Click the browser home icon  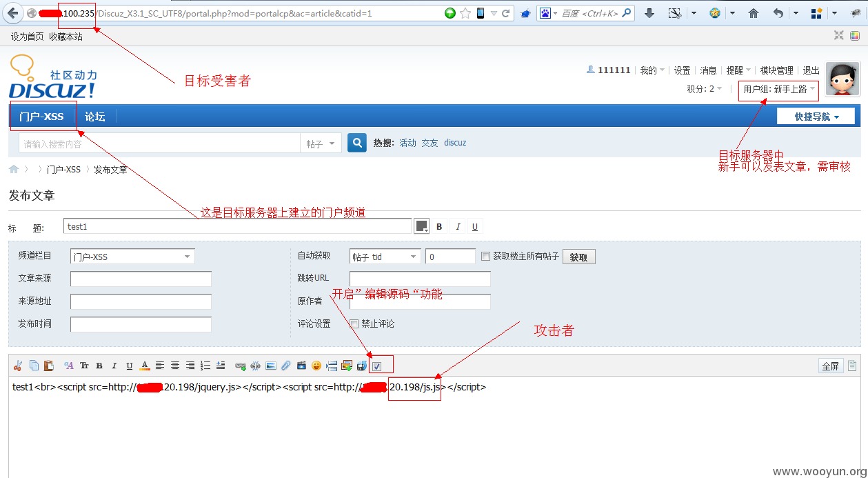(x=754, y=13)
